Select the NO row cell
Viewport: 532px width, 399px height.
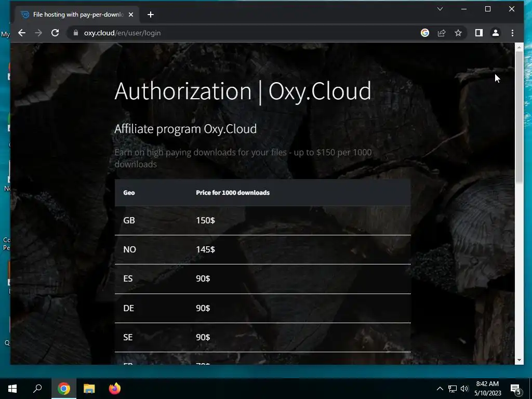coord(129,250)
